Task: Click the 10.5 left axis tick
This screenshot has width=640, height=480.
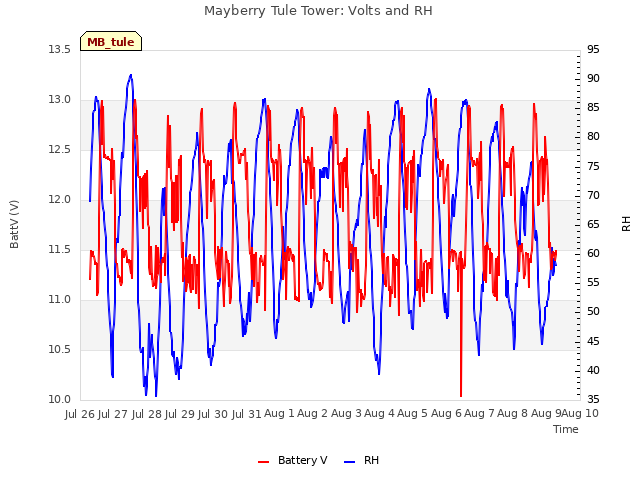Action: 60,349
